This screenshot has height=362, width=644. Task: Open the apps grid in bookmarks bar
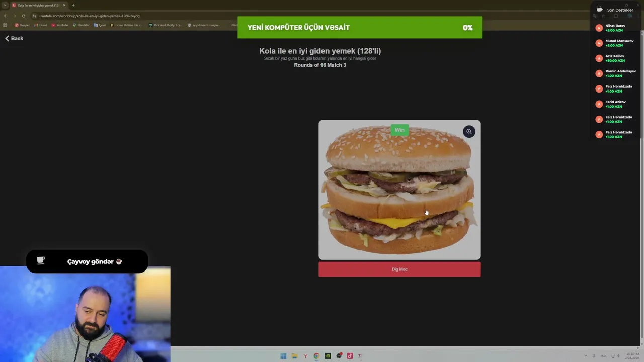click(x=5, y=25)
